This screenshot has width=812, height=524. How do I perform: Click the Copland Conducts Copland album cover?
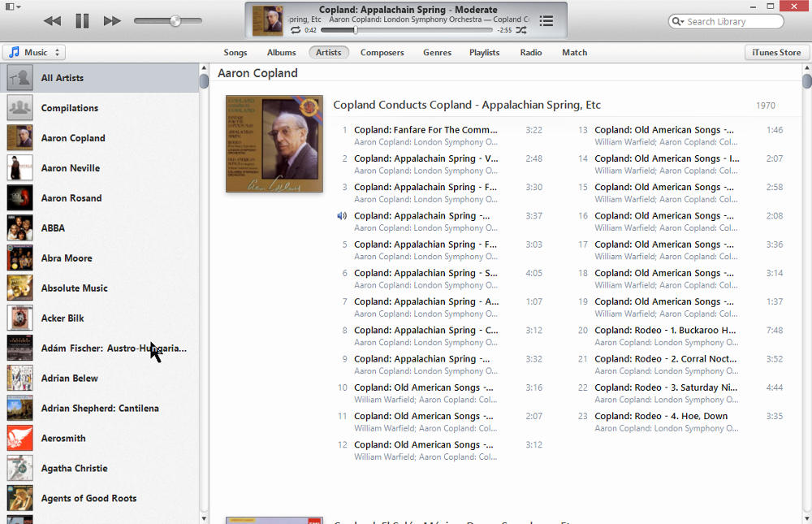coord(274,144)
